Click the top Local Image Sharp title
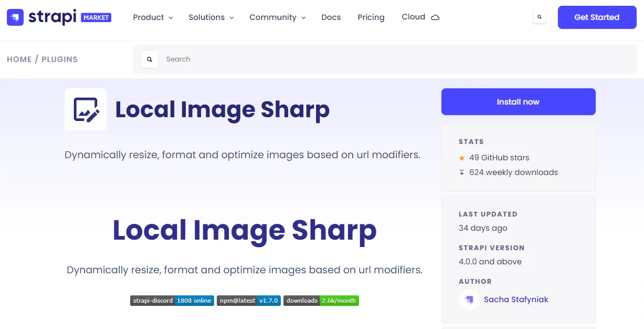 click(x=223, y=109)
